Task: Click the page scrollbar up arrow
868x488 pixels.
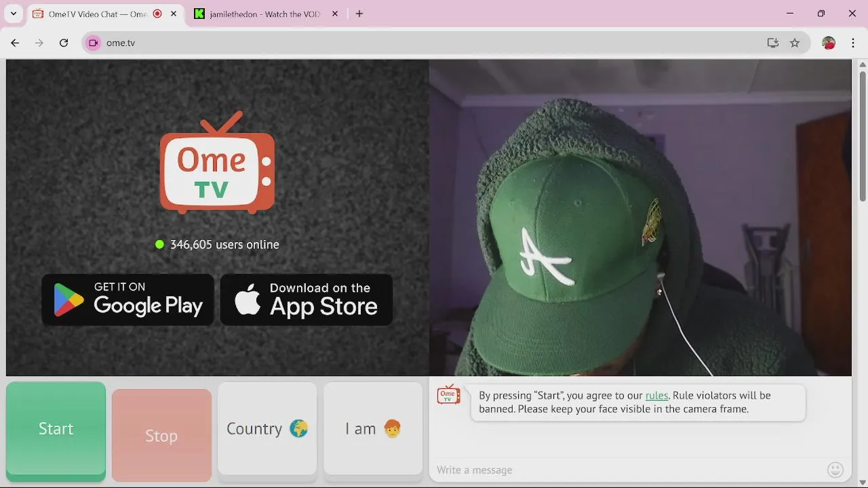Action: (863, 64)
